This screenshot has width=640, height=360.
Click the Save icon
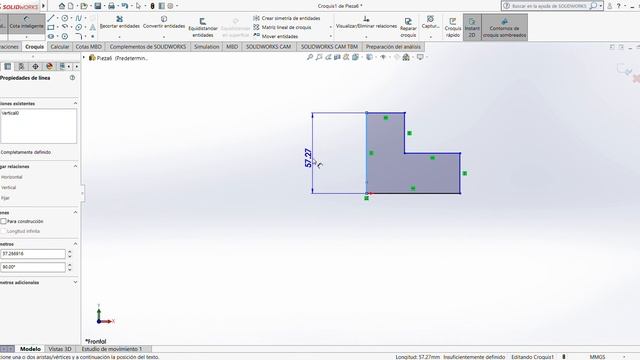[98, 6]
